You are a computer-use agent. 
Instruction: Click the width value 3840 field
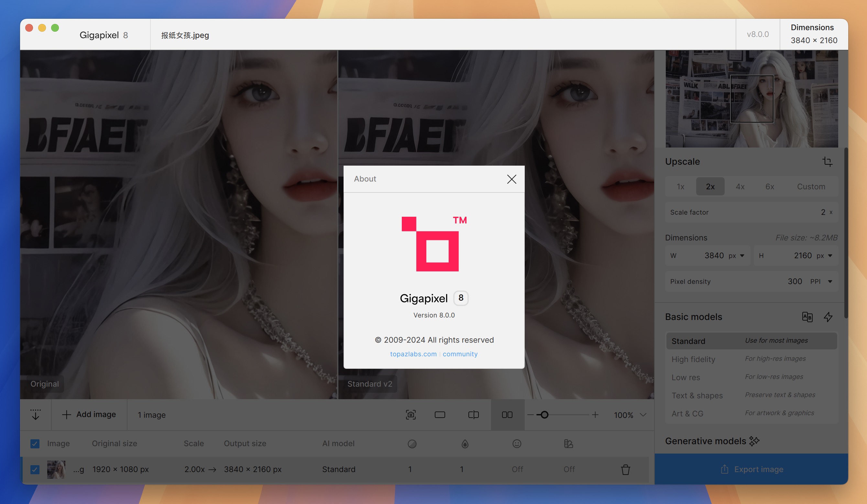tap(714, 256)
